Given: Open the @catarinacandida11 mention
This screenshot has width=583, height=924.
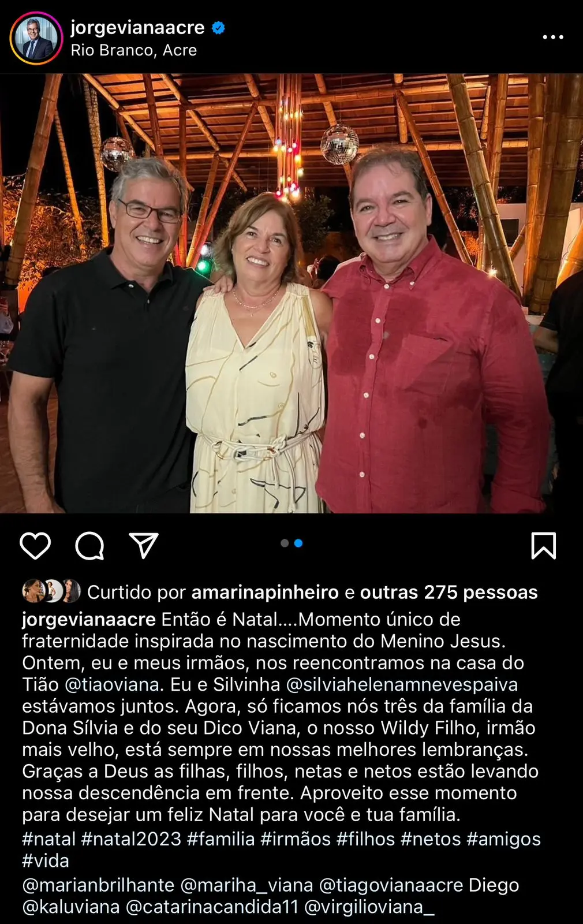Looking at the screenshot, I should (x=212, y=907).
